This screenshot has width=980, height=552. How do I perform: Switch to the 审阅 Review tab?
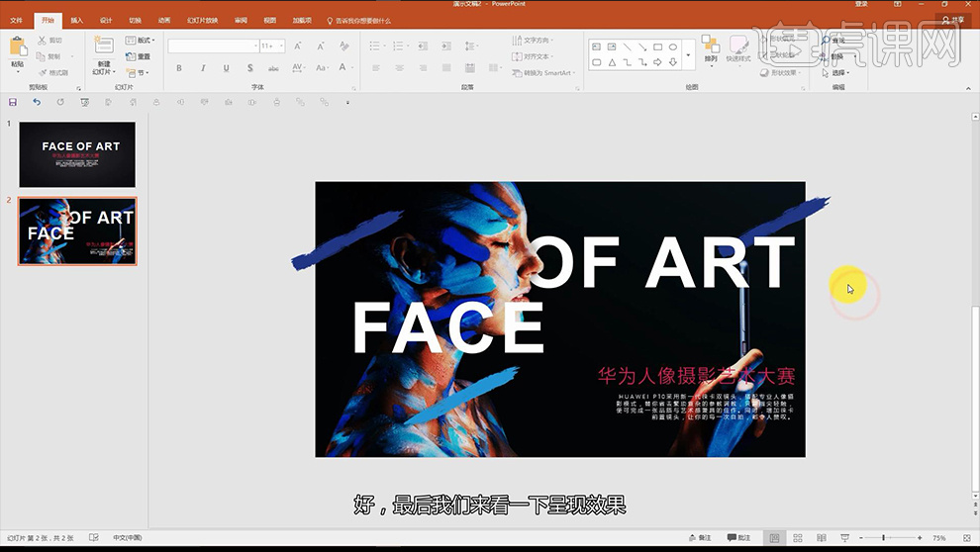pyautogui.click(x=241, y=20)
